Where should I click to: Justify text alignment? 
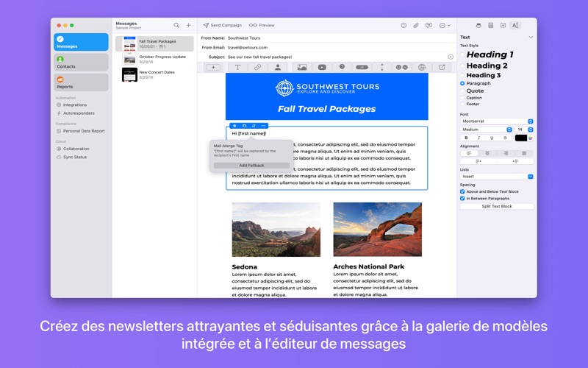(x=524, y=153)
